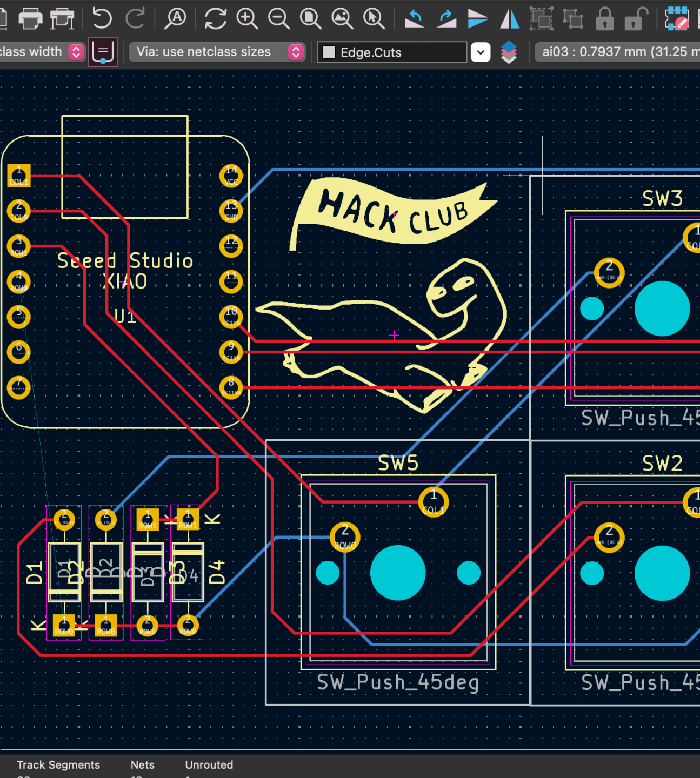Image resolution: width=700 pixels, height=778 pixels.
Task: Flip the board view with the mirror icon
Action: [509, 18]
